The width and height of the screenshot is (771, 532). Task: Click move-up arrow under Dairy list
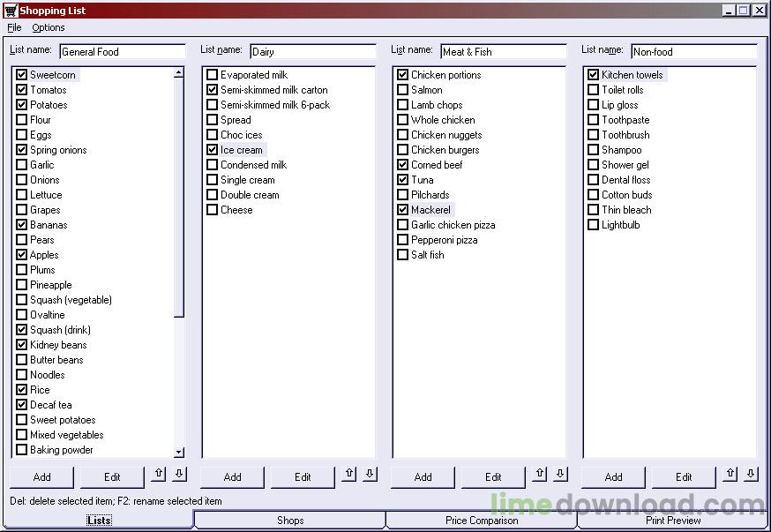coord(348,475)
